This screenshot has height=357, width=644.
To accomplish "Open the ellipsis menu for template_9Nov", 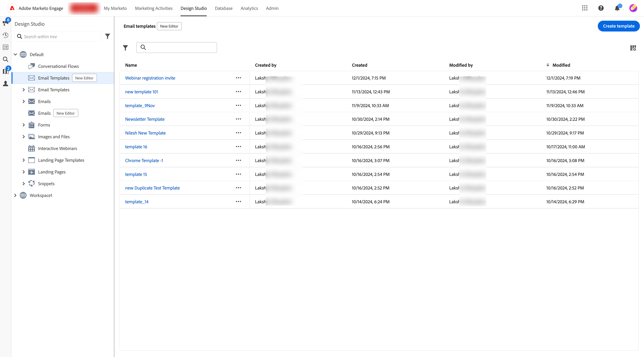I will click(238, 105).
